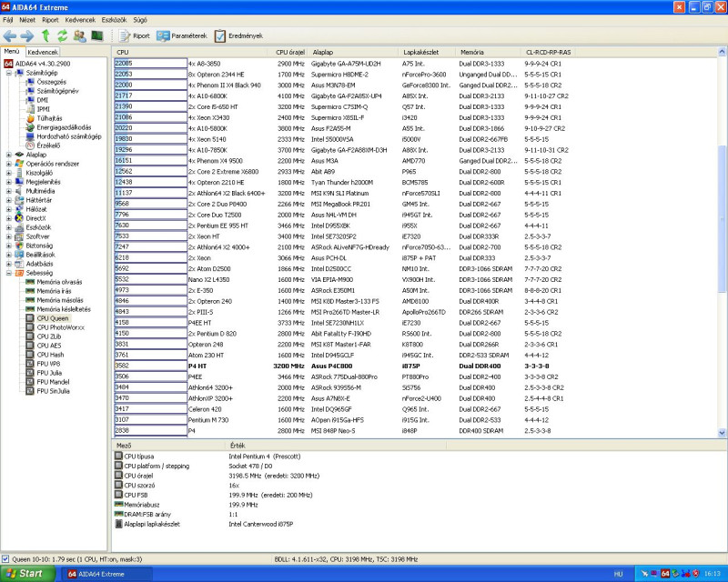
Task: Click results list scroll down arrow
Action: [x=722, y=433]
